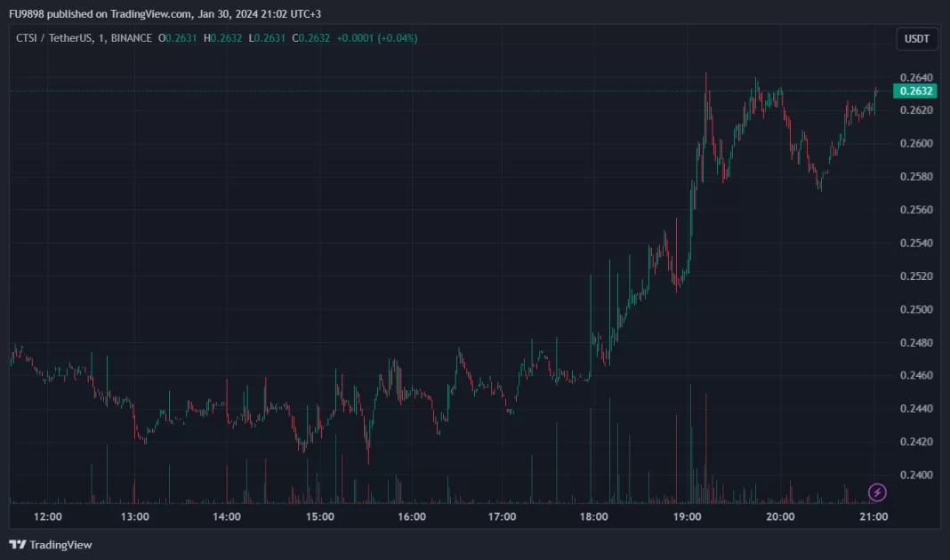Click the TradingView logo at bottom left
Viewport: 950px width, 560px height.
pos(51,544)
